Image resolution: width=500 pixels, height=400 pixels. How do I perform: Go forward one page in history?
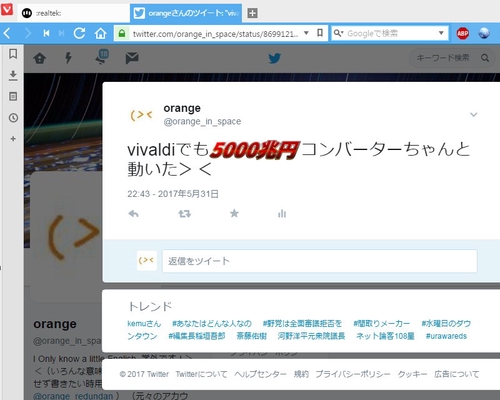[28, 33]
